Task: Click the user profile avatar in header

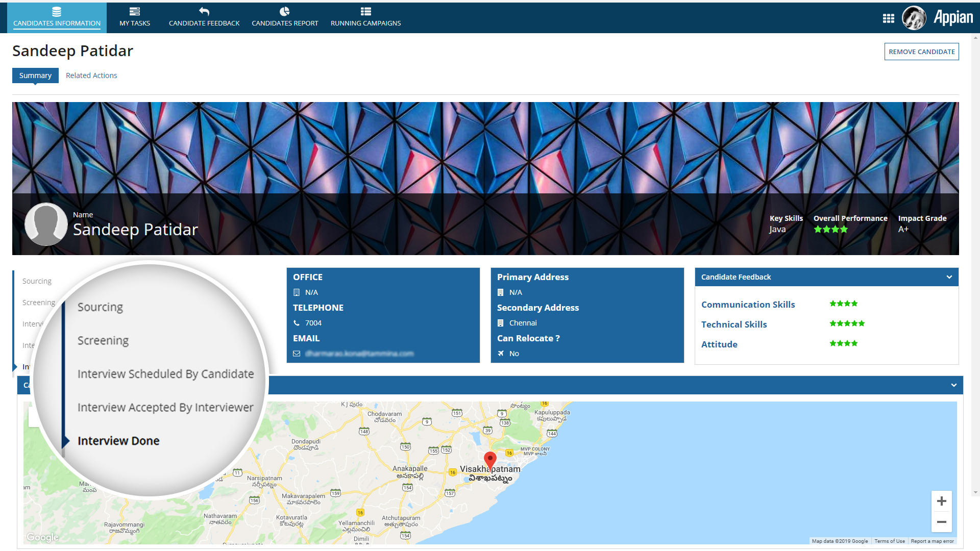Action: tap(914, 18)
